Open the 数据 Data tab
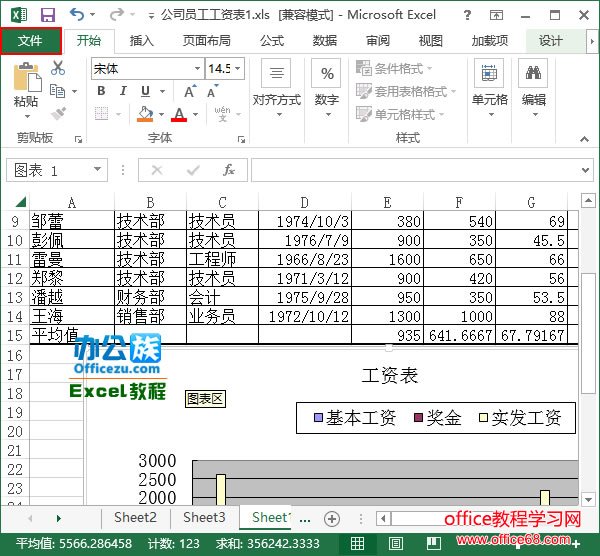This screenshot has height=556, width=600. pyautogui.click(x=325, y=41)
